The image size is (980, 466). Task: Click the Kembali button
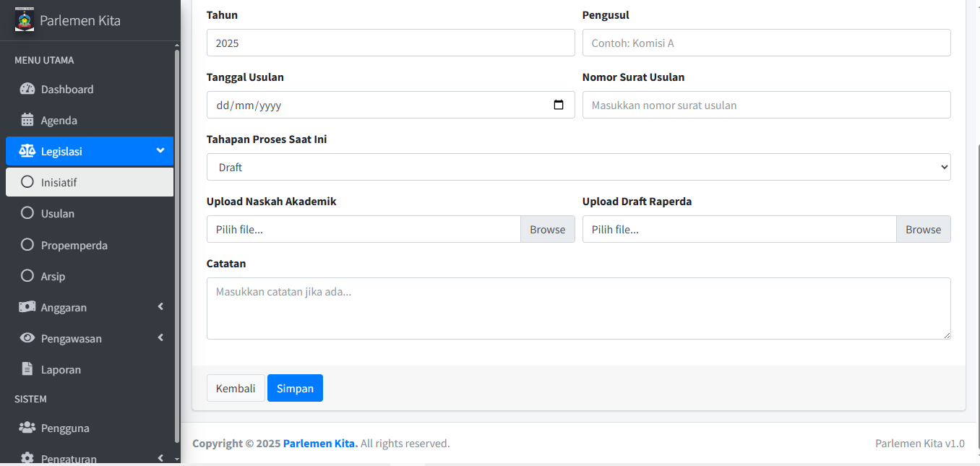click(x=236, y=388)
